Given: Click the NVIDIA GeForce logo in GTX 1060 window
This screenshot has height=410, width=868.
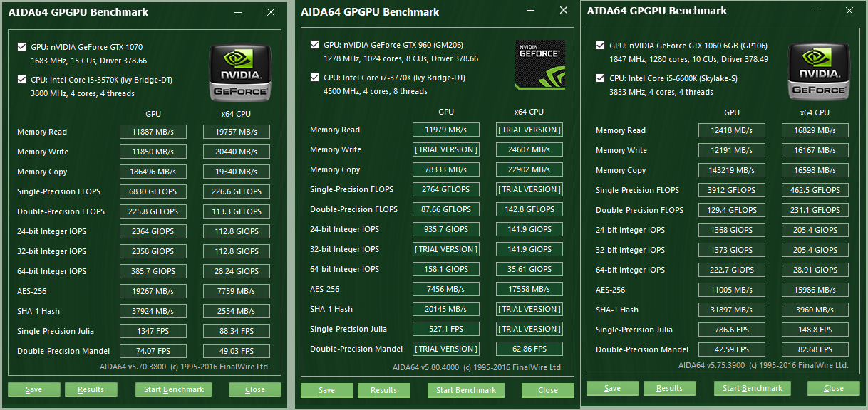Looking at the screenshot, I should tap(819, 71).
